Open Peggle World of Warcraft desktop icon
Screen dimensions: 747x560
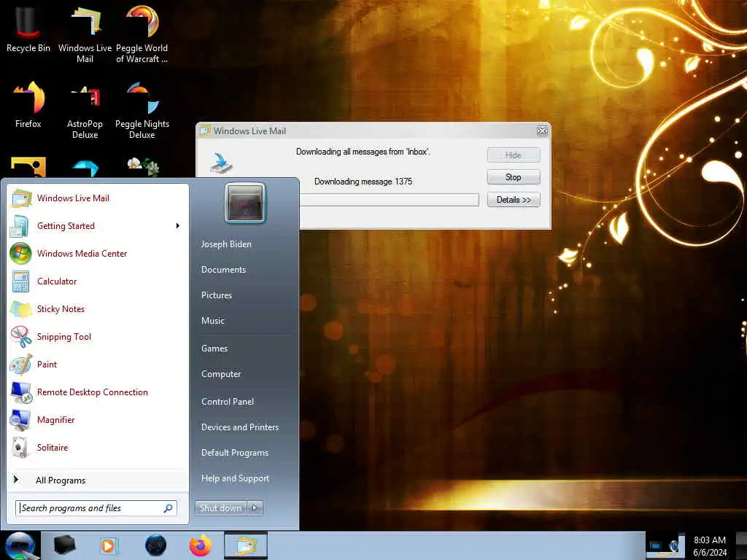pos(142,34)
